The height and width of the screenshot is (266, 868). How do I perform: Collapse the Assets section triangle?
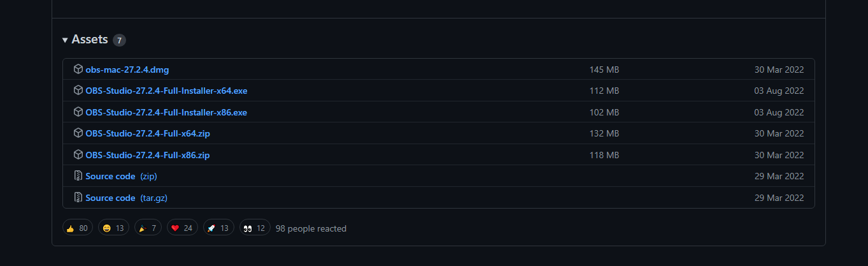coord(65,40)
